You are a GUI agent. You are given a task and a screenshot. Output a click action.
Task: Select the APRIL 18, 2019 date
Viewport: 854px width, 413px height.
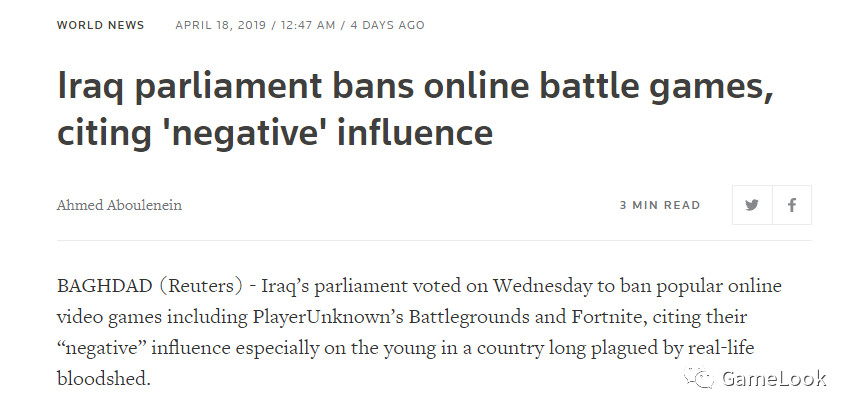pos(221,25)
